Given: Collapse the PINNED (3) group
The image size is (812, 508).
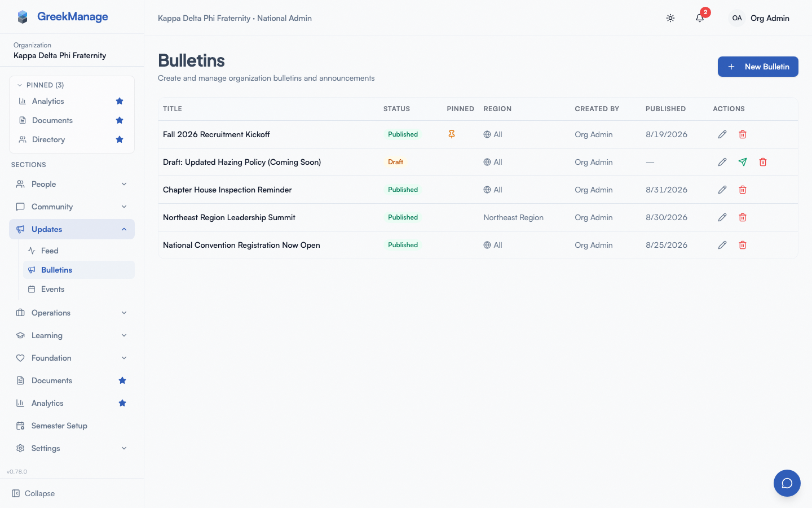Looking at the screenshot, I should pos(41,85).
